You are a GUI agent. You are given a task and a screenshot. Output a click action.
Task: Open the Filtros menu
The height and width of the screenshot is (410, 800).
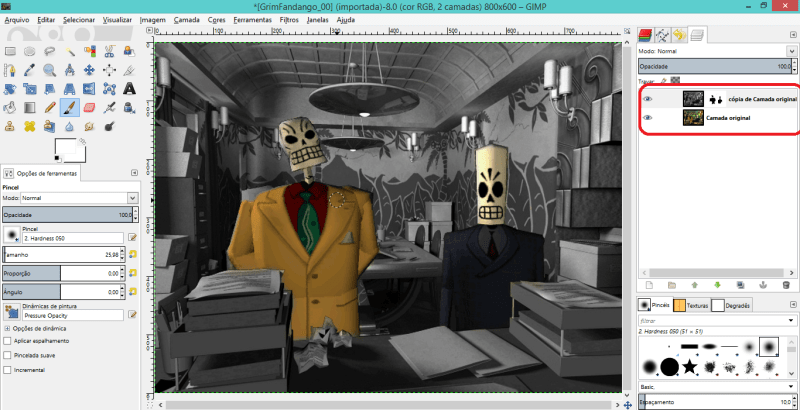(x=289, y=19)
